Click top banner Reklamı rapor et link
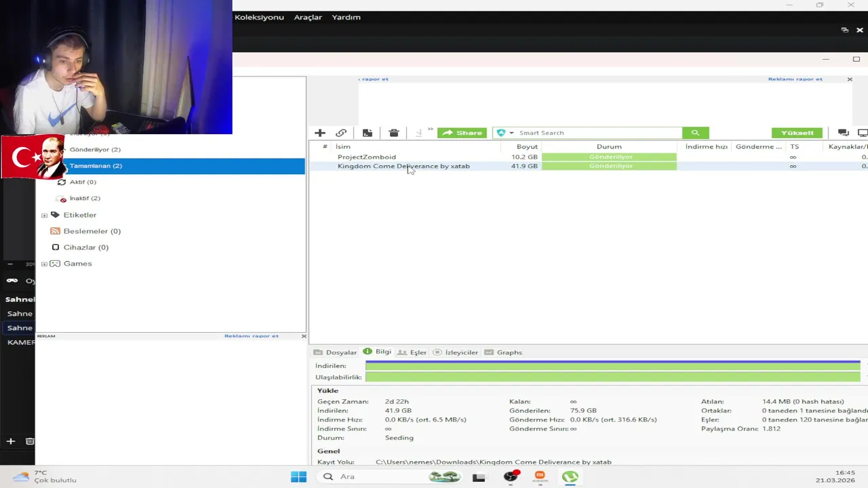This screenshot has height=488, width=868. pos(795,79)
